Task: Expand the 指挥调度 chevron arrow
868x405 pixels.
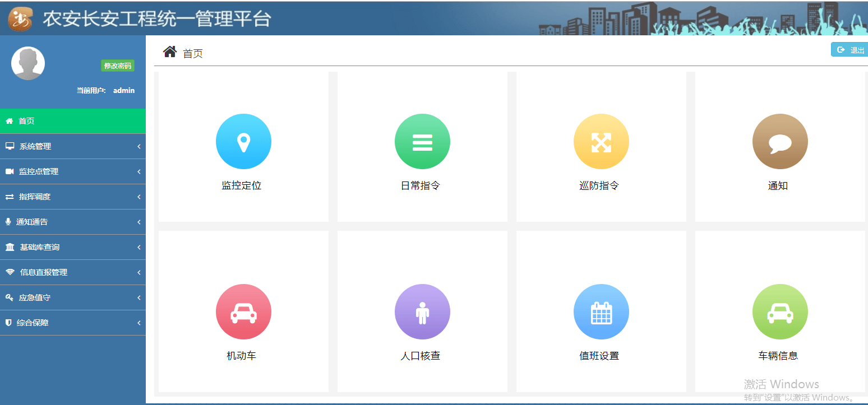Action: 138,197
